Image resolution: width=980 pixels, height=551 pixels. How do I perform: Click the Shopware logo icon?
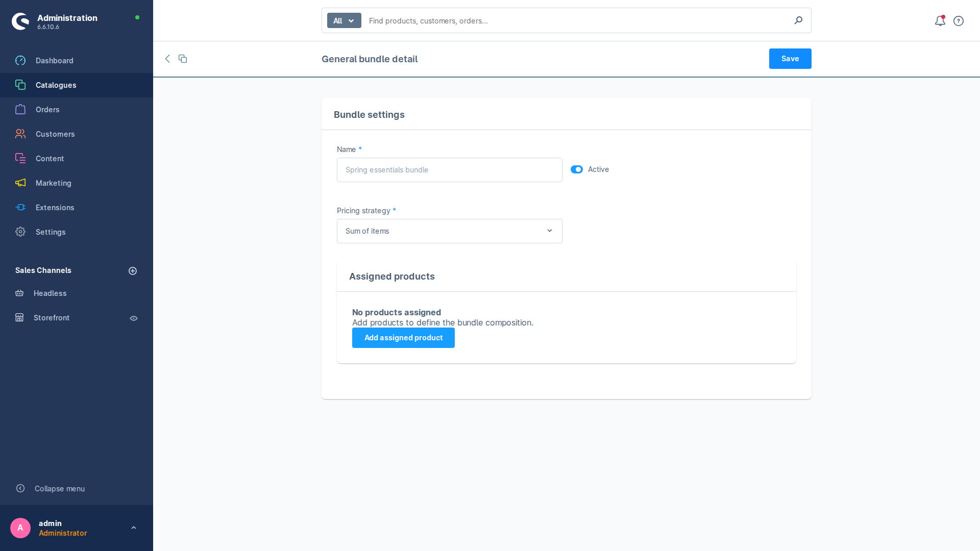20,21
